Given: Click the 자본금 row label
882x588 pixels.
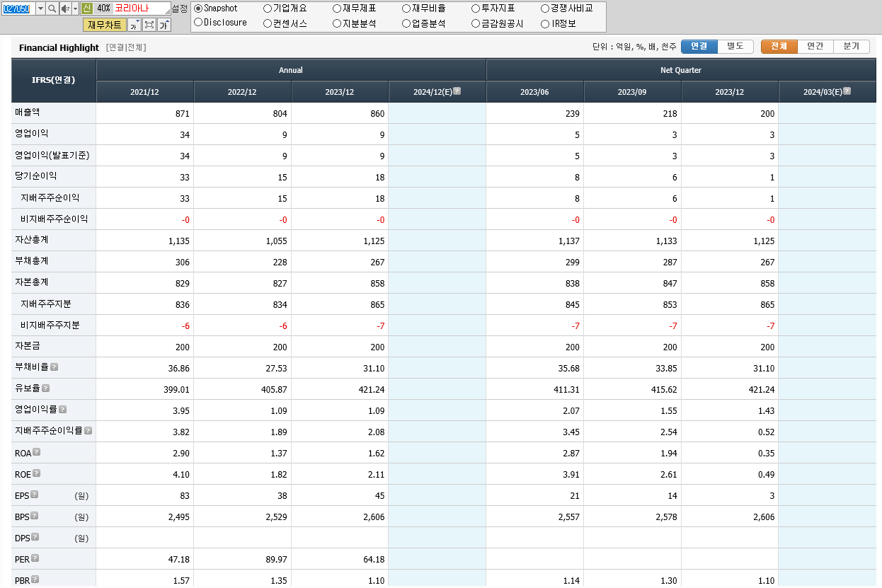Looking at the screenshot, I should 28,346.
